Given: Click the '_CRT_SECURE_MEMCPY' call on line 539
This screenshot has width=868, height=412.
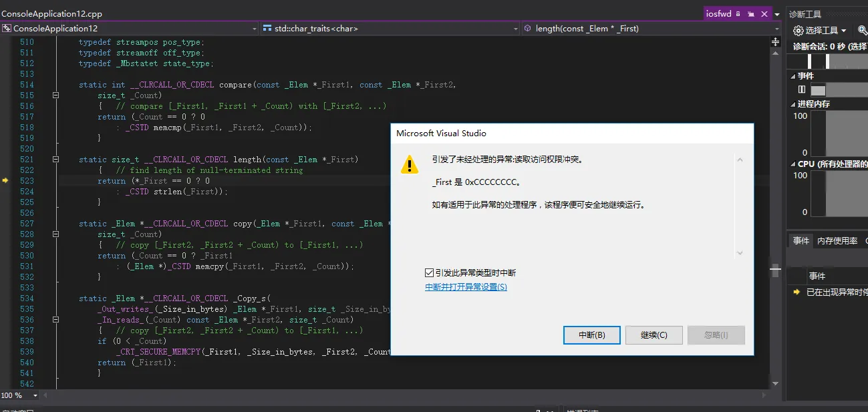Looking at the screenshot, I should [158, 352].
